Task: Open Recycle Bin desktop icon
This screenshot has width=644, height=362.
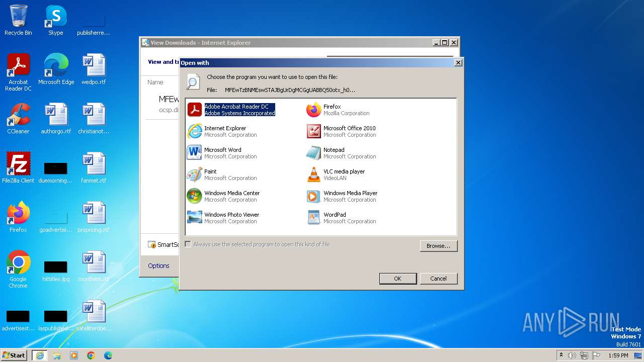Action: pos(18,20)
